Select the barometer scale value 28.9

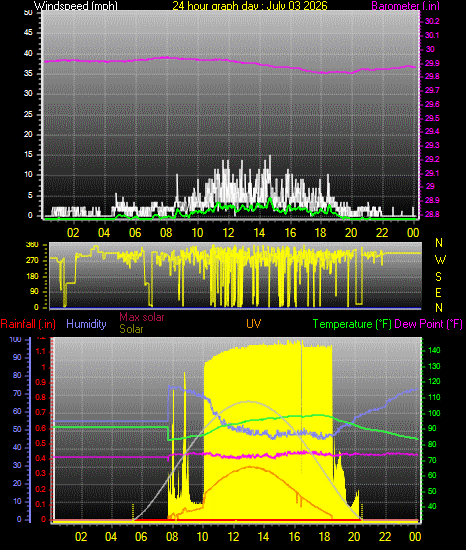(x=432, y=200)
